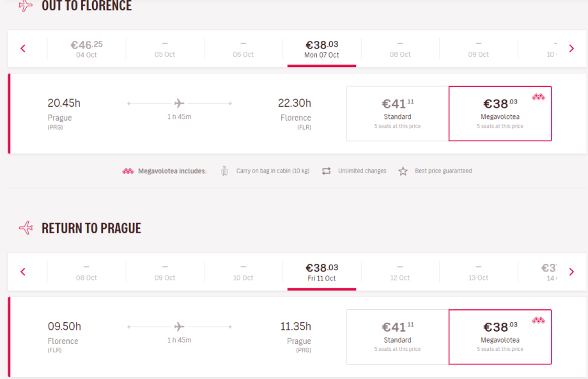Viewport: 588px width, 379px height.
Task: Show earlier return dates with the left arrow
Action: pos(23,272)
